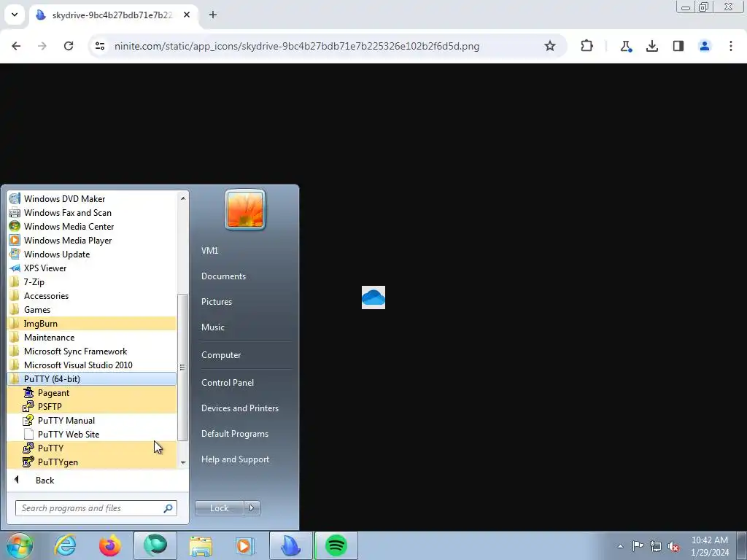Open Firefox from taskbar
The image size is (747, 560).
(x=110, y=545)
